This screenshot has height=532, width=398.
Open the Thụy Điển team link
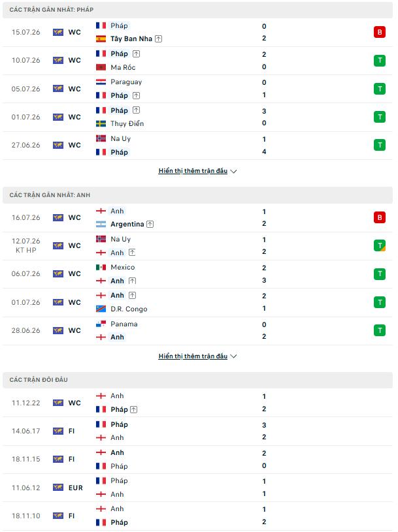(x=127, y=123)
